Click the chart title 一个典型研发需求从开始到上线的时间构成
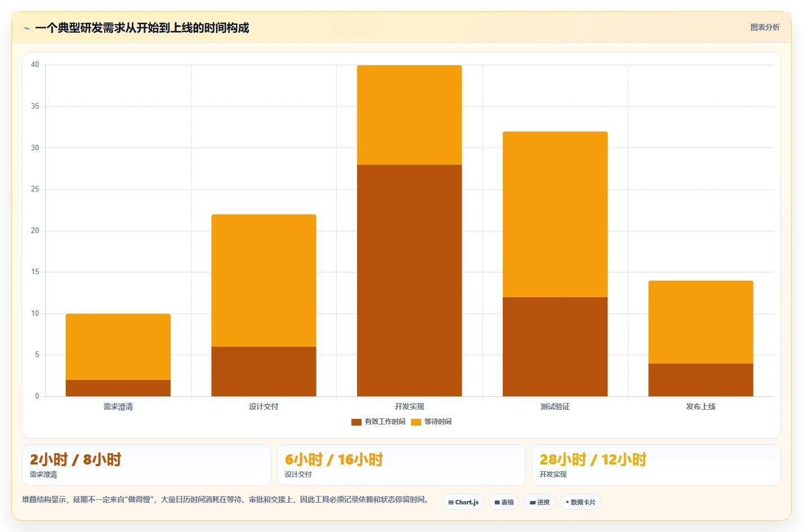This screenshot has width=803, height=532. 142,28
